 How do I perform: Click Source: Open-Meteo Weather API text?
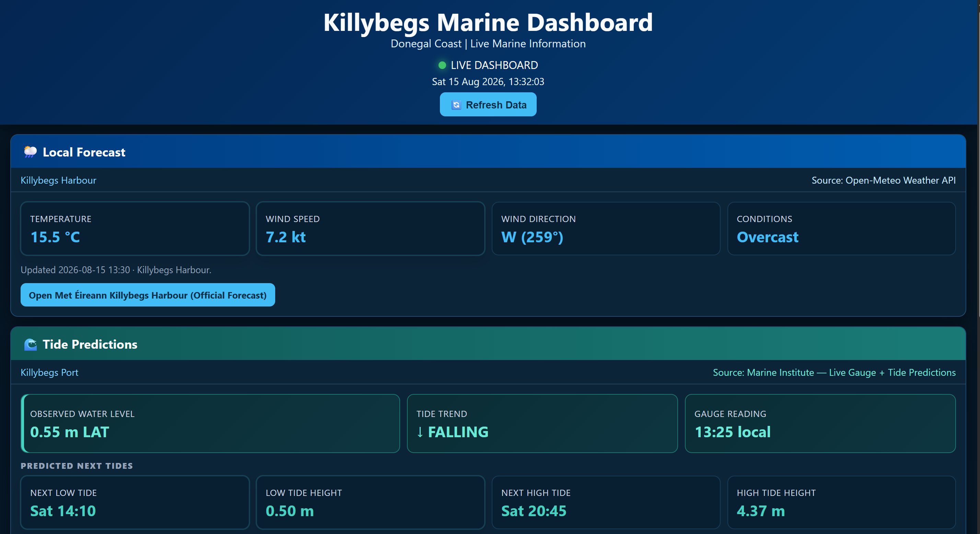coord(883,180)
